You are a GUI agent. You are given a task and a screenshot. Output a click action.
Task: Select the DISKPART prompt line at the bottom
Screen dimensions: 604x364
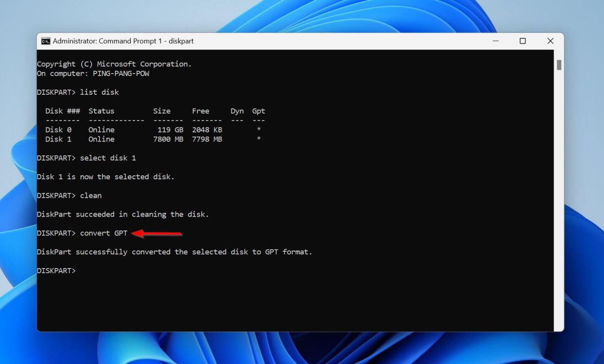pos(55,270)
